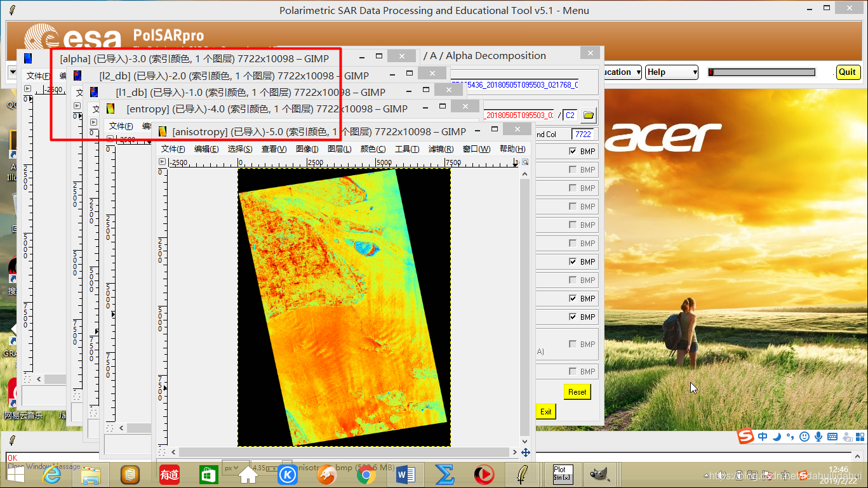Open the 编辑(E) menu in anisotropy window
Viewport: 868px width, 488px height.
(x=206, y=149)
